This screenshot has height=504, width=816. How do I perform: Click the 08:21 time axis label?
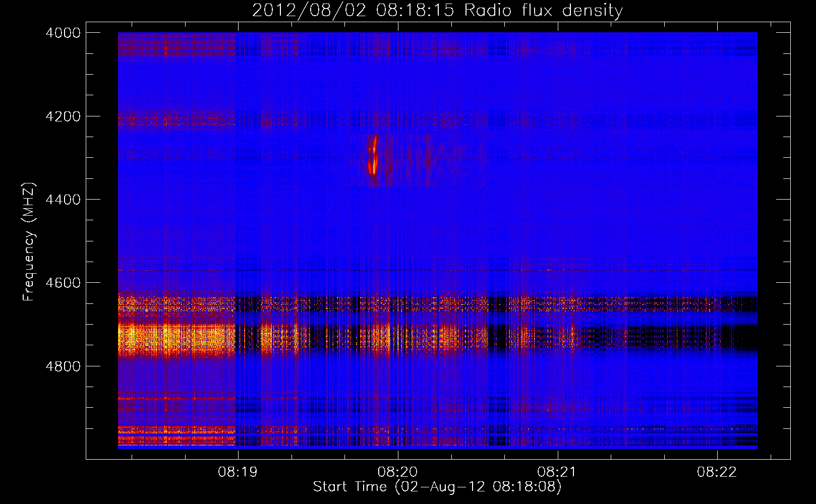coord(557,472)
